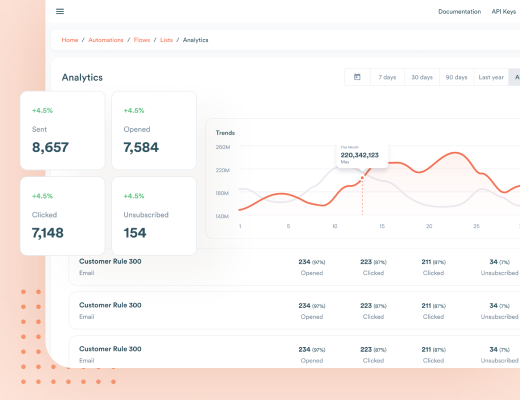Select the Last year range tab
Viewport: 520px width, 400px height.
(x=491, y=77)
